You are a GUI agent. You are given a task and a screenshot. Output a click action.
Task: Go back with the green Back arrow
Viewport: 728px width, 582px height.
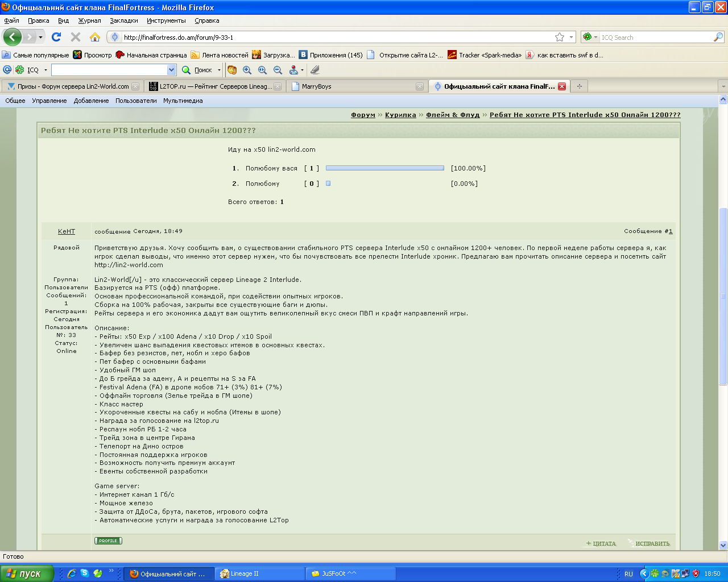tap(13, 37)
